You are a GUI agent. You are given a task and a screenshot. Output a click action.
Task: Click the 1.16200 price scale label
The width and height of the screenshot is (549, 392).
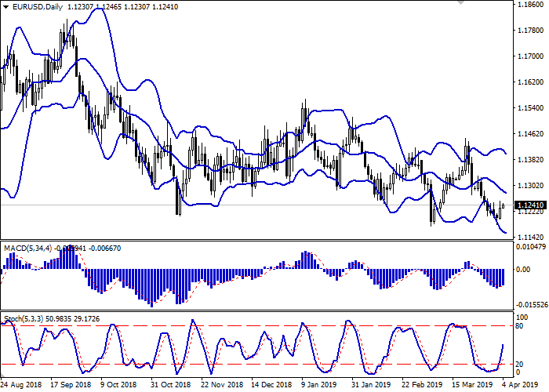click(530, 82)
